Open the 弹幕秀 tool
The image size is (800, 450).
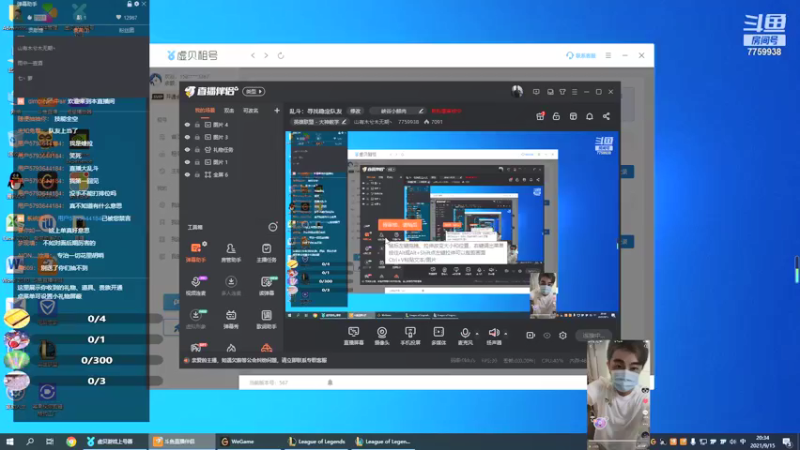[x=231, y=319]
